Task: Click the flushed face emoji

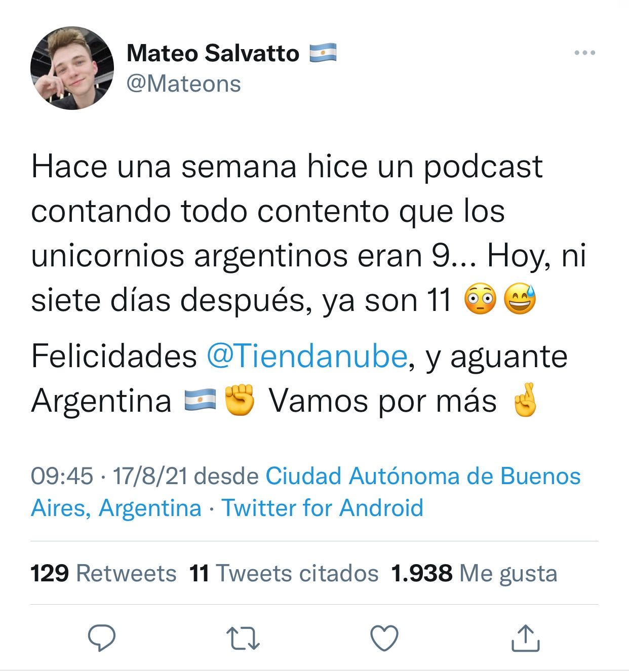Action: click(x=480, y=301)
